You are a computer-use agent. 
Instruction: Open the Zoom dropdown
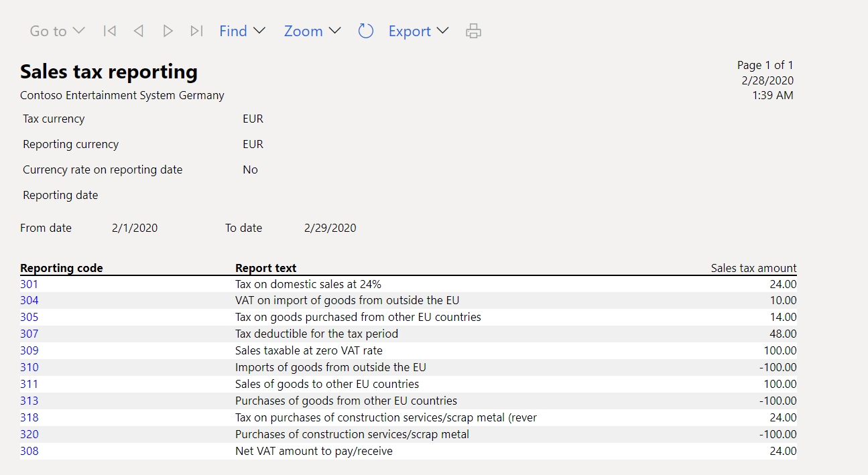[312, 31]
